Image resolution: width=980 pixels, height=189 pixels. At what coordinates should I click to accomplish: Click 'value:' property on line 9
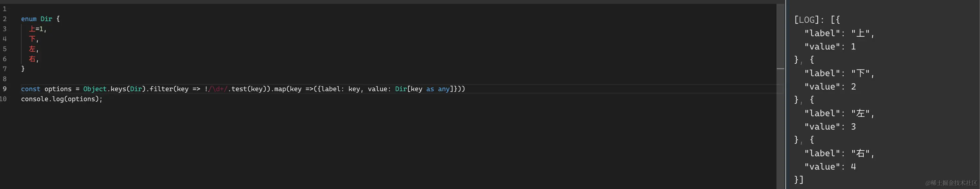[x=379, y=89]
